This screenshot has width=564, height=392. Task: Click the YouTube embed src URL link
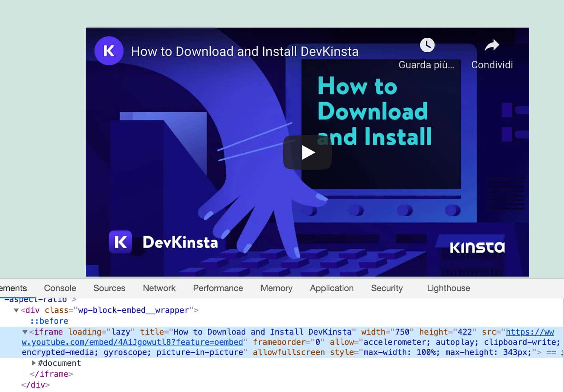pos(132,342)
